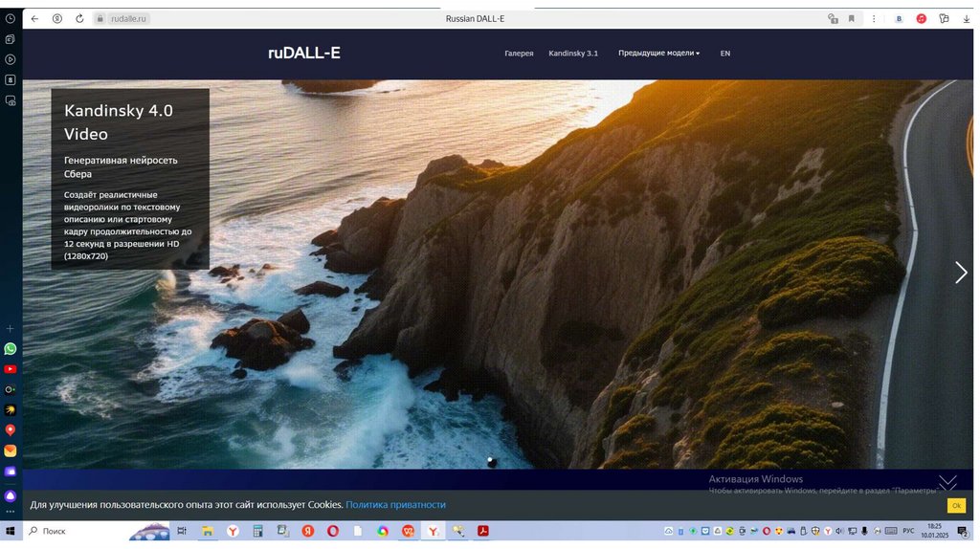980x549 pixels.
Task: Open the Галерея menu item
Action: [519, 54]
